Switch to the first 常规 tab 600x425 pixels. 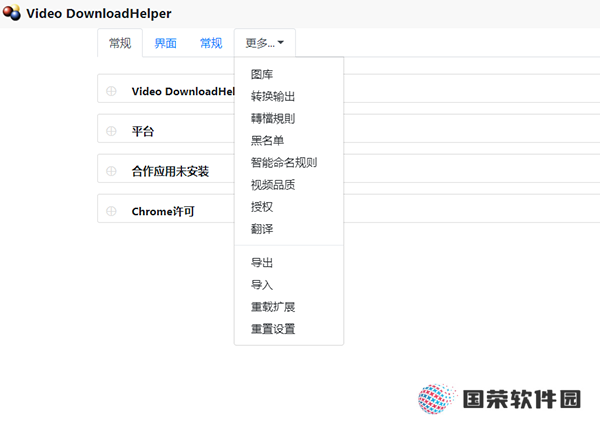(120, 43)
